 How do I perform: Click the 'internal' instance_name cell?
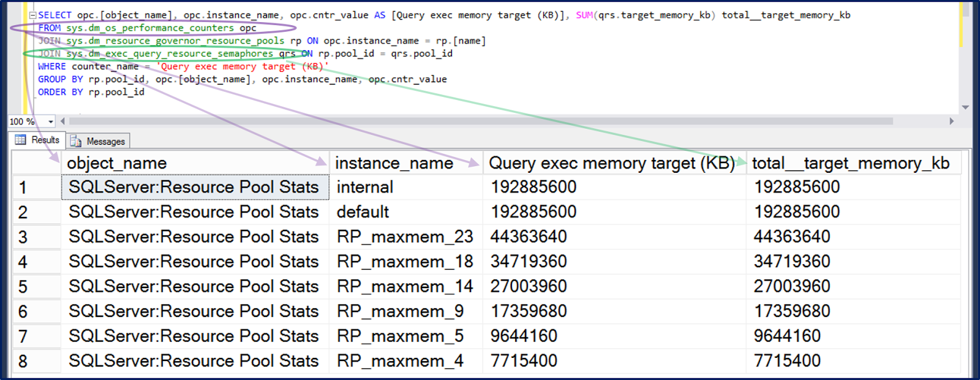406,187
